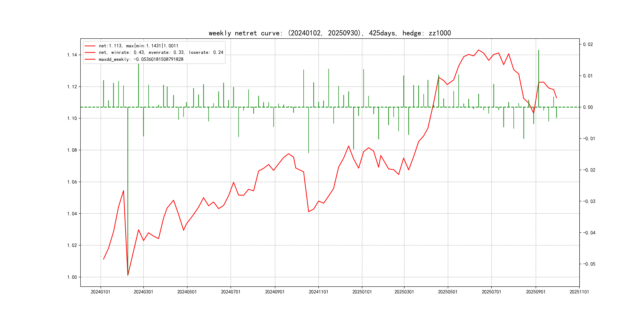Click the 1.08 left axis tick label
Viewport: 644px width, 322px height.
point(72,150)
